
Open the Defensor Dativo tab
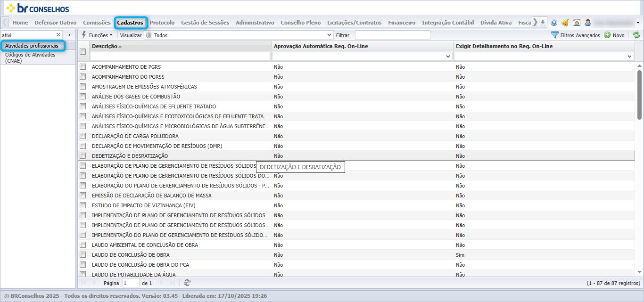click(56, 22)
